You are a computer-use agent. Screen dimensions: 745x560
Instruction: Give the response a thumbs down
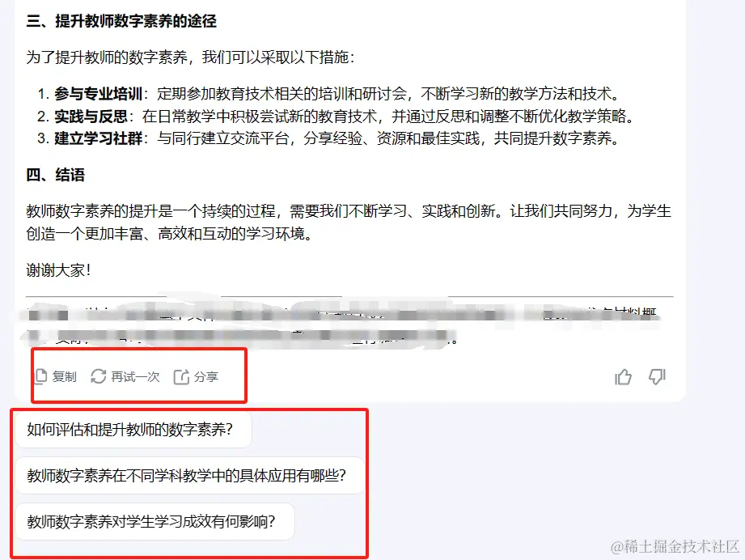click(657, 377)
